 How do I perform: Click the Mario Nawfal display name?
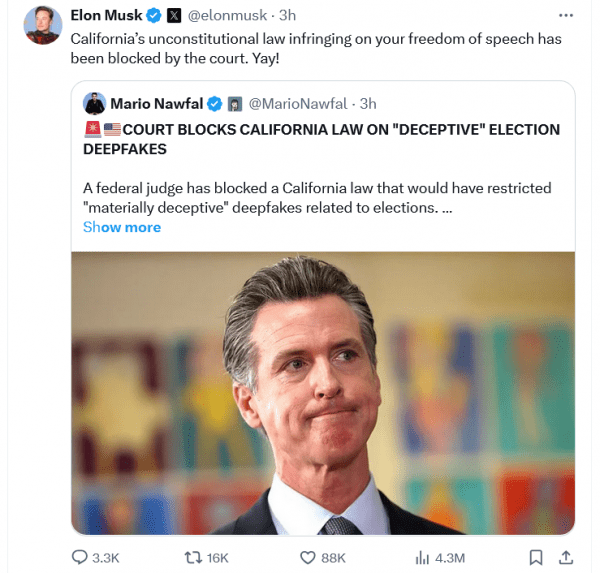pyautogui.click(x=157, y=103)
